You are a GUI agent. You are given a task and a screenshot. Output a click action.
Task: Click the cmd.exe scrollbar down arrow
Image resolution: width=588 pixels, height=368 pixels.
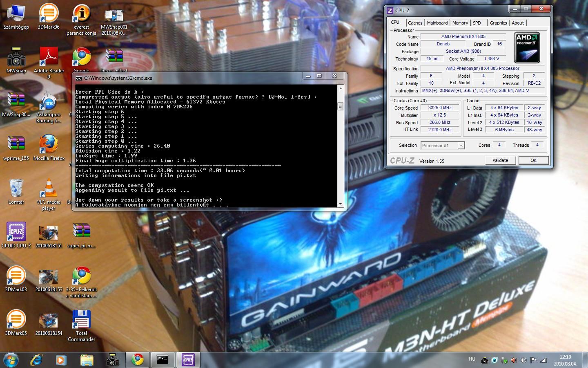click(x=340, y=204)
